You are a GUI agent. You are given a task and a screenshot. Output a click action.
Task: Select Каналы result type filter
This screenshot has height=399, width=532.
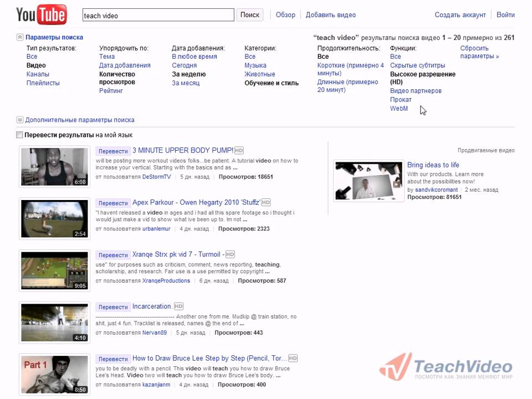tap(38, 74)
